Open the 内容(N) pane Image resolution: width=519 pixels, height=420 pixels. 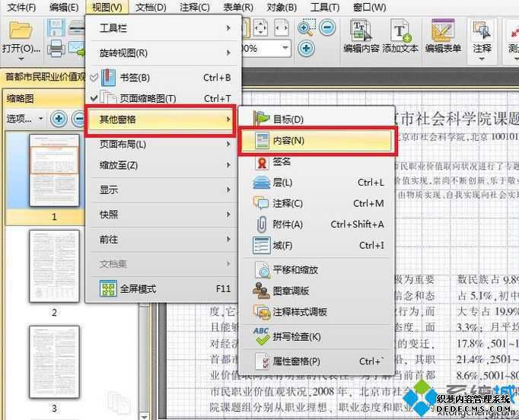click(317, 141)
